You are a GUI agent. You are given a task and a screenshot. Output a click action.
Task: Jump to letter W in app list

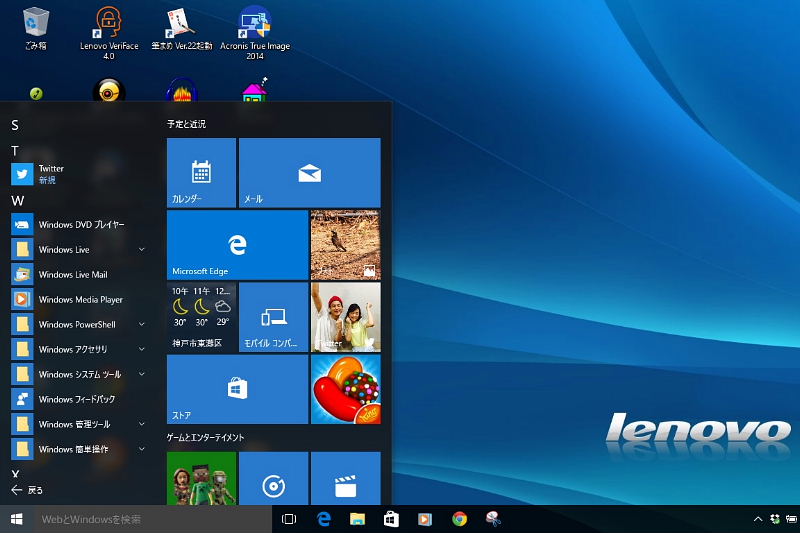[17, 200]
